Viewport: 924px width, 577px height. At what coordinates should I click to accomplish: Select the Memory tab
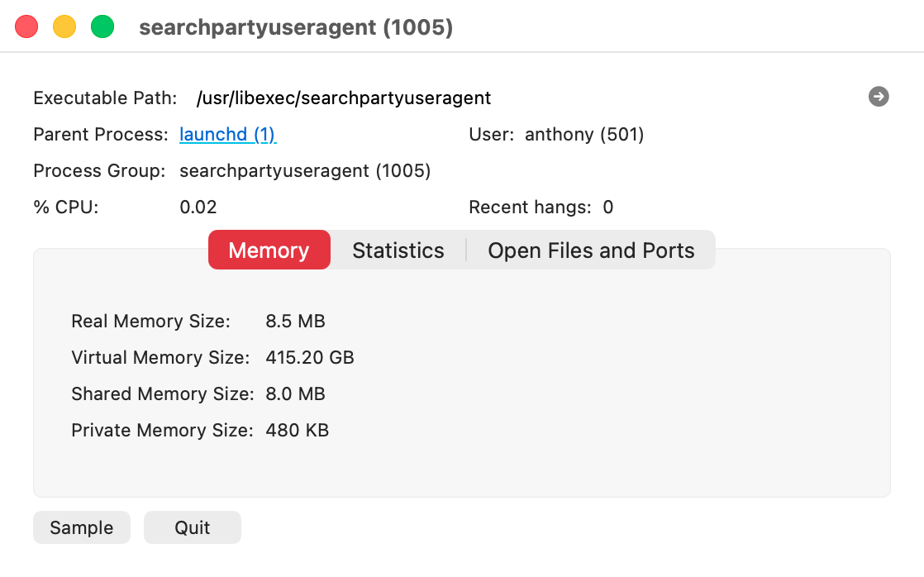269,250
